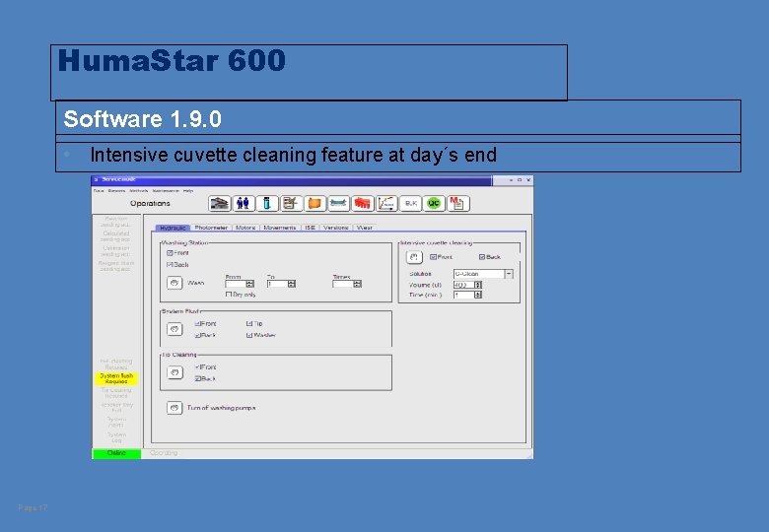Click the Wash To input field
This screenshot has height=532, width=769.
click(x=278, y=284)
